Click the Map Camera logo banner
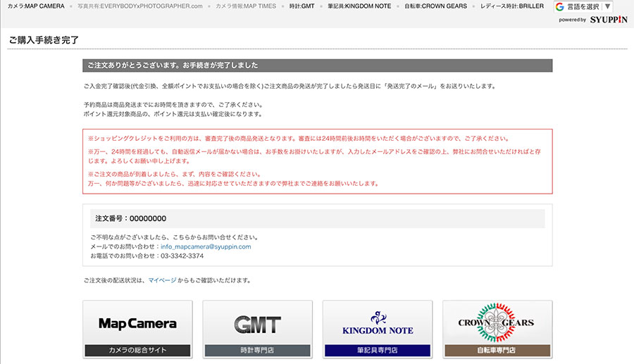 point(137,323)
